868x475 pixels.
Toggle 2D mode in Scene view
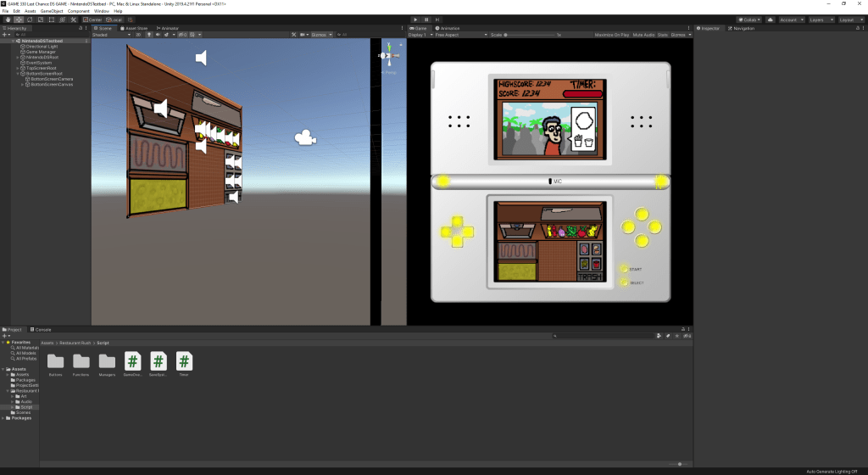click(x=138, y=35)
